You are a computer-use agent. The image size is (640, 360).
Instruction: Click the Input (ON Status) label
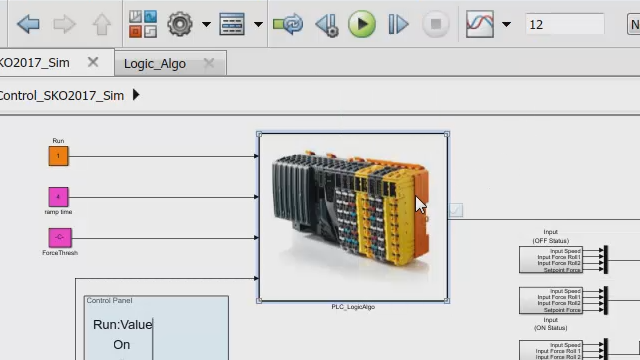pyautogui.click(x=551, y=324)
